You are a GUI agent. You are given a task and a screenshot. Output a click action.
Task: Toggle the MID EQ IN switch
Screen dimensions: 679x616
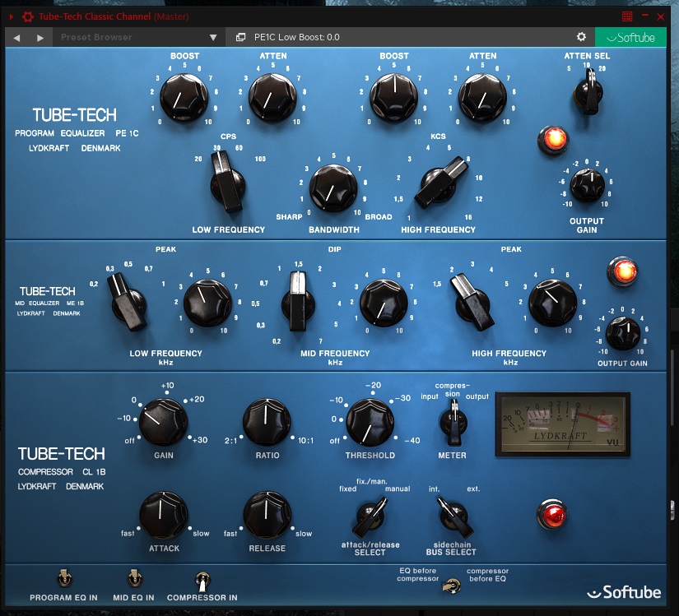(134, 578)
